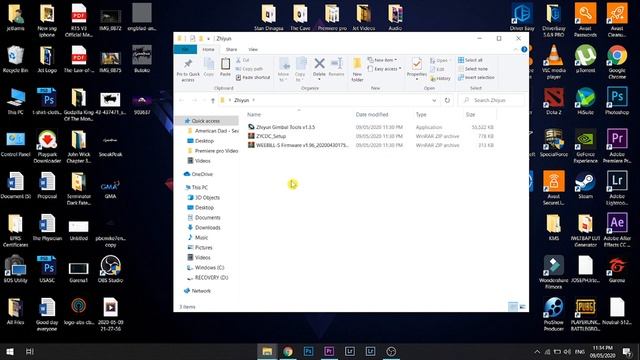This screenshot has height=360, width=640.
Task: Select VLC media player desktop icon
Action: [553, 62]
